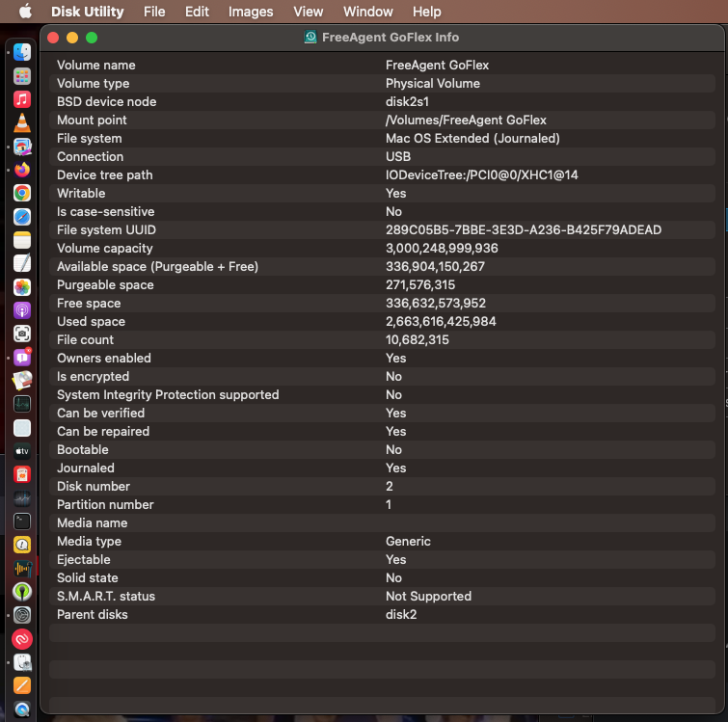Select the file system UUID string
This screenshot has width=728, height=722.
click(x=524, y=230)
